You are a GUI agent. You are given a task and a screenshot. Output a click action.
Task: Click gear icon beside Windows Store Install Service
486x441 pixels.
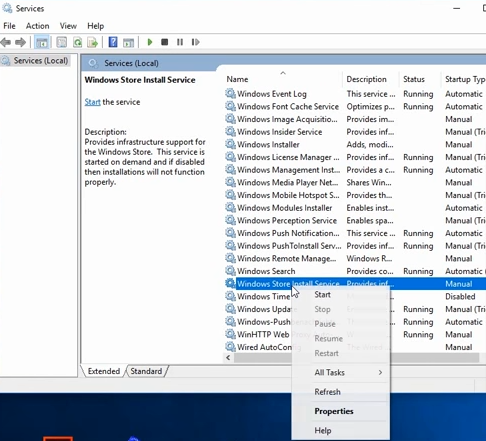[230, 283]
